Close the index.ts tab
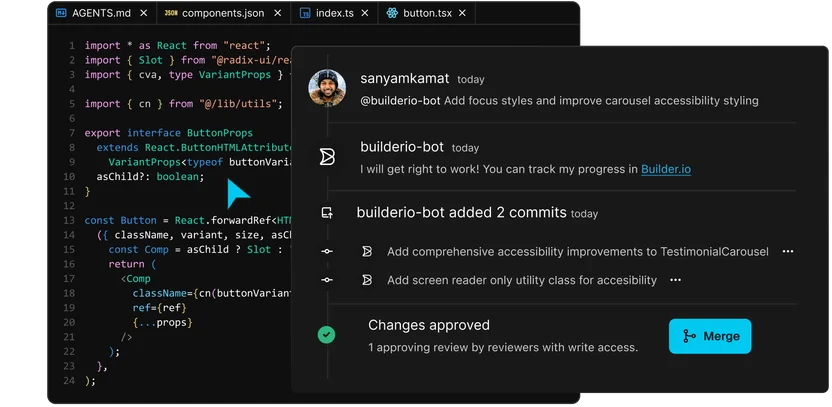 coord(365,13)
